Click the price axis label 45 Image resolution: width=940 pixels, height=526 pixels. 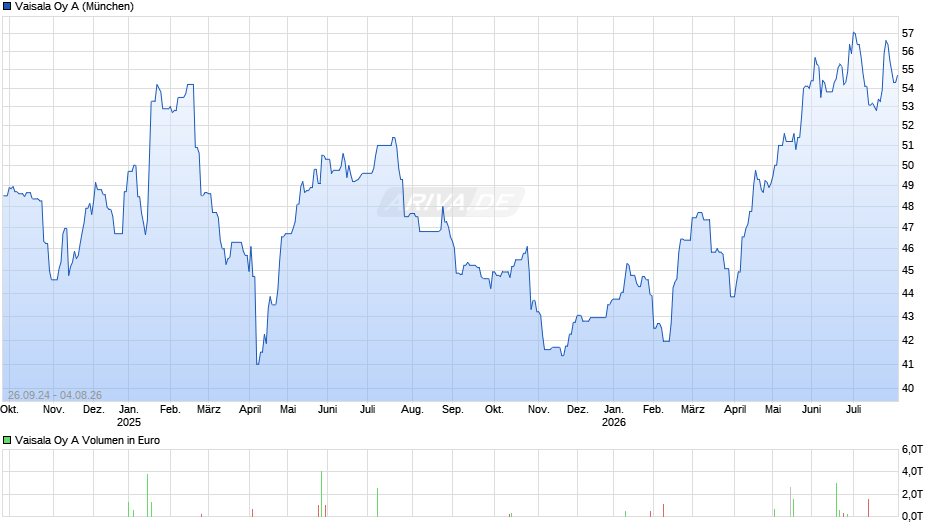pyautogui.click(x=908, y=270)
